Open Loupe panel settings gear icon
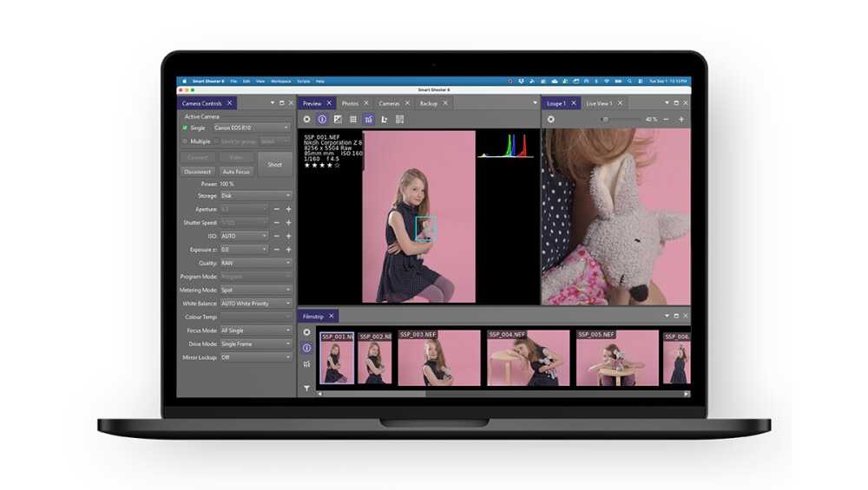The width and height of the screenshot is (868, 490). 551,120
